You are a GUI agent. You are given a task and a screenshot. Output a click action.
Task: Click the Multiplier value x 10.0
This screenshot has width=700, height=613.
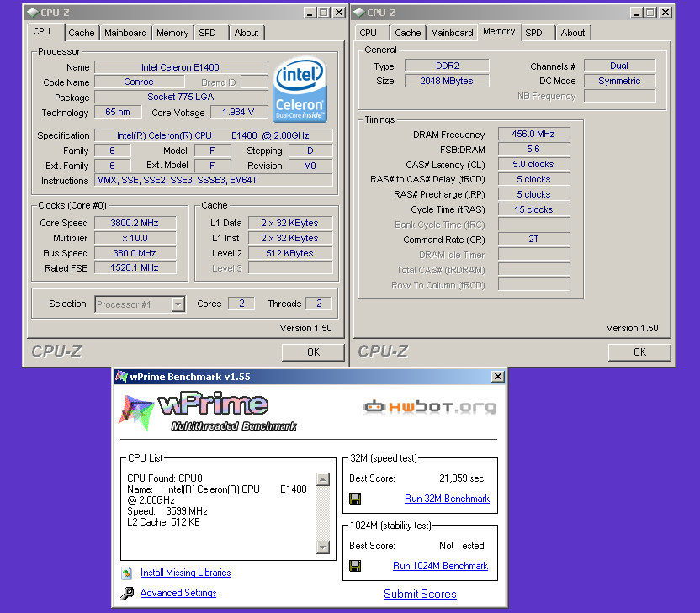point(135,238)
